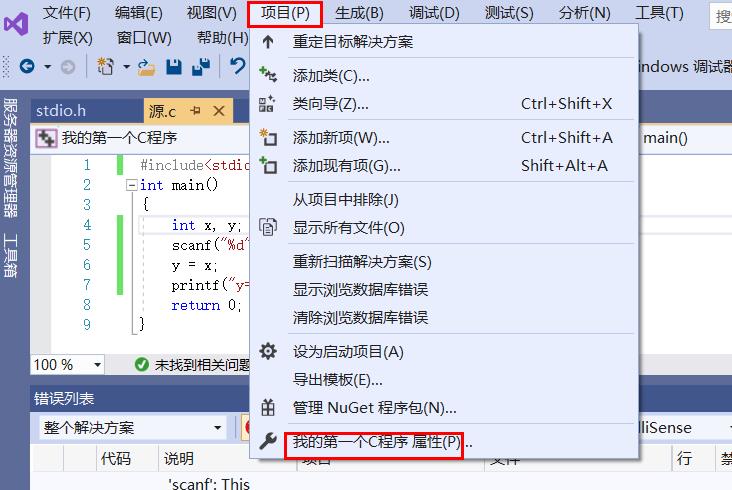The height and width of the screenshot is (490, 732).
Task: Click the project icon beside 我的第一个C程序
Action: [46, 138]
